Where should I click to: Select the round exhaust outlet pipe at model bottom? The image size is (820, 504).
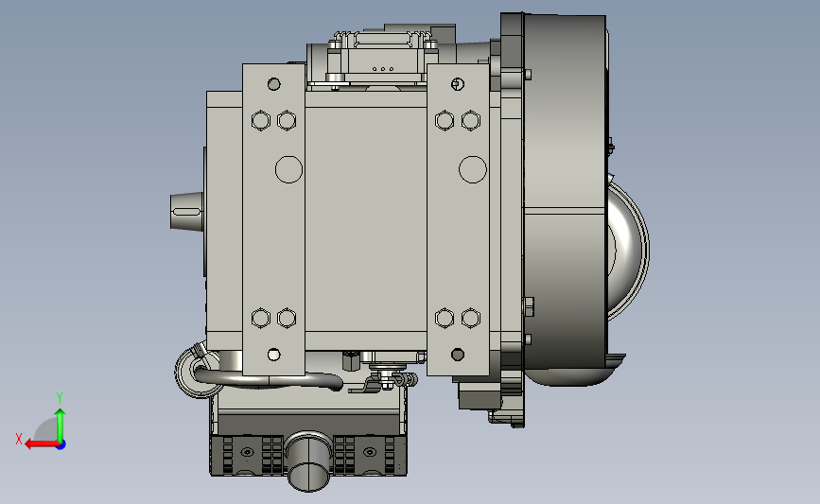[x=308, y=461]
